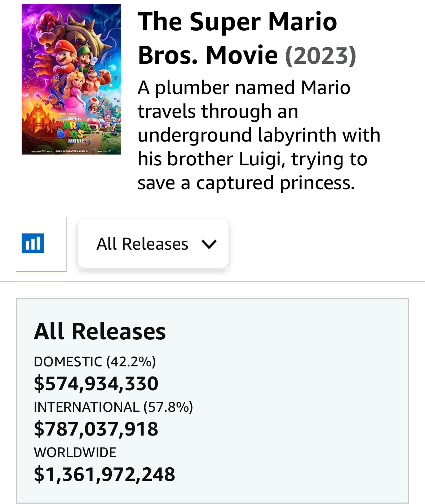Select the INTERNATIONAL (57.8%) label
425x504 pixels.
coord(113,407)
